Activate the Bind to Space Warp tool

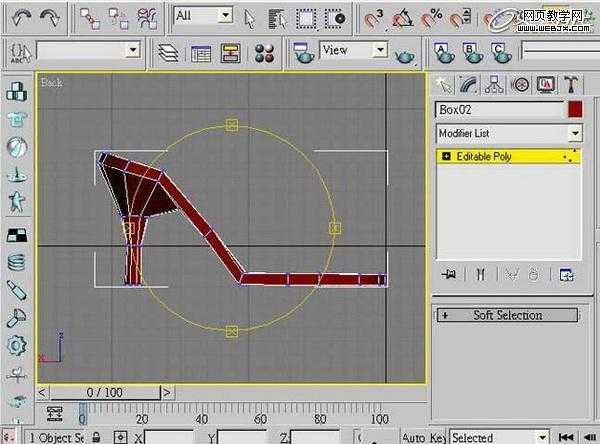click(148, 18)
